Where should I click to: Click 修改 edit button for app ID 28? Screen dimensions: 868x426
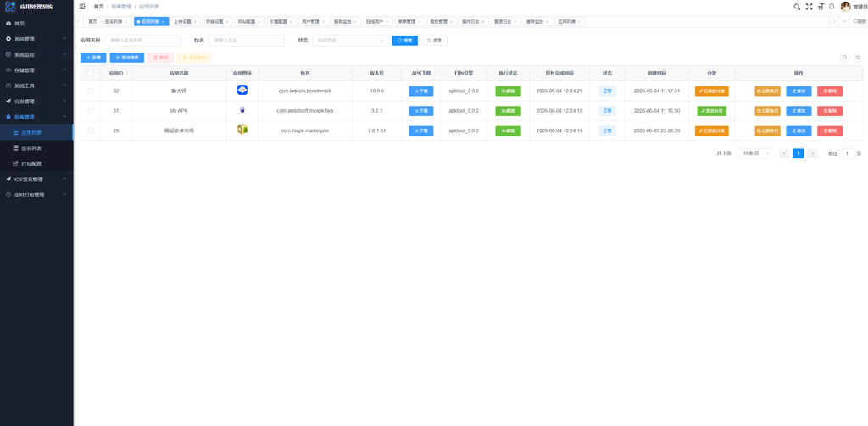click(x=798, y=130)
